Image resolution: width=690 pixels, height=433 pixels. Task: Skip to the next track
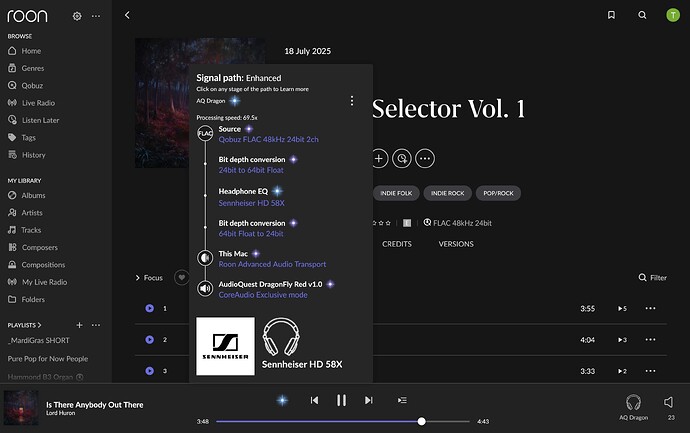[x=368, y=400]
